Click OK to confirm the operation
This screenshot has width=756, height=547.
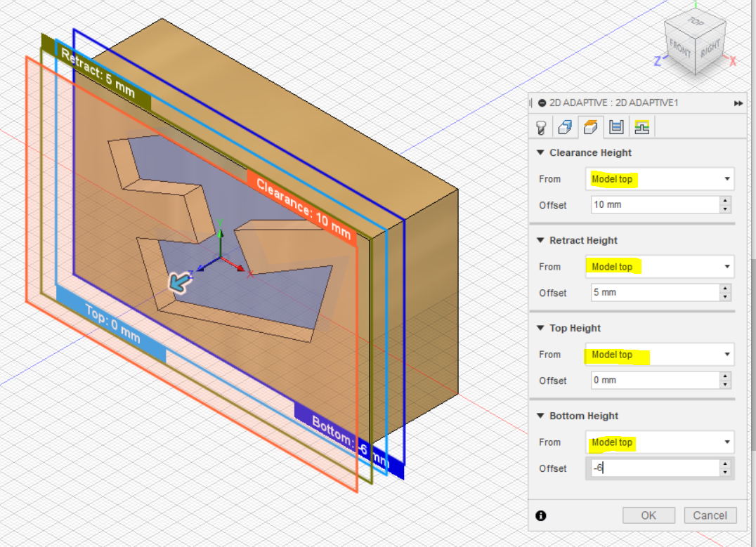pos(649,515)
